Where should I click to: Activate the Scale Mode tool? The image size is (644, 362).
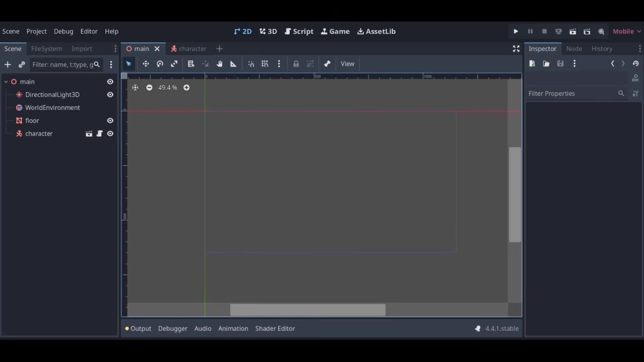[x=174, y=64]
